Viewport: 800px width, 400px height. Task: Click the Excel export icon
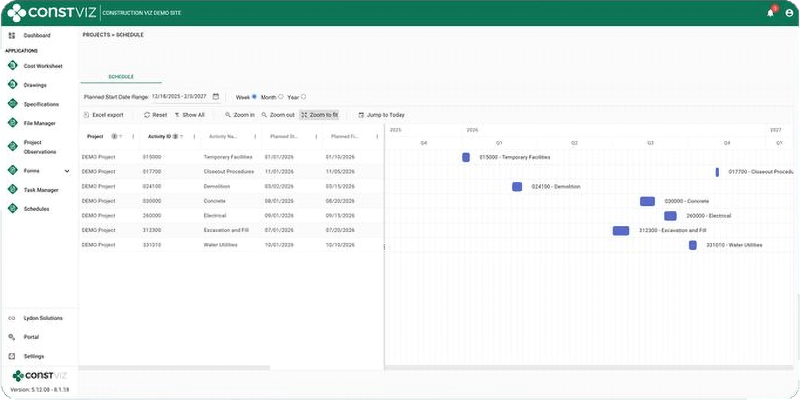86,115
